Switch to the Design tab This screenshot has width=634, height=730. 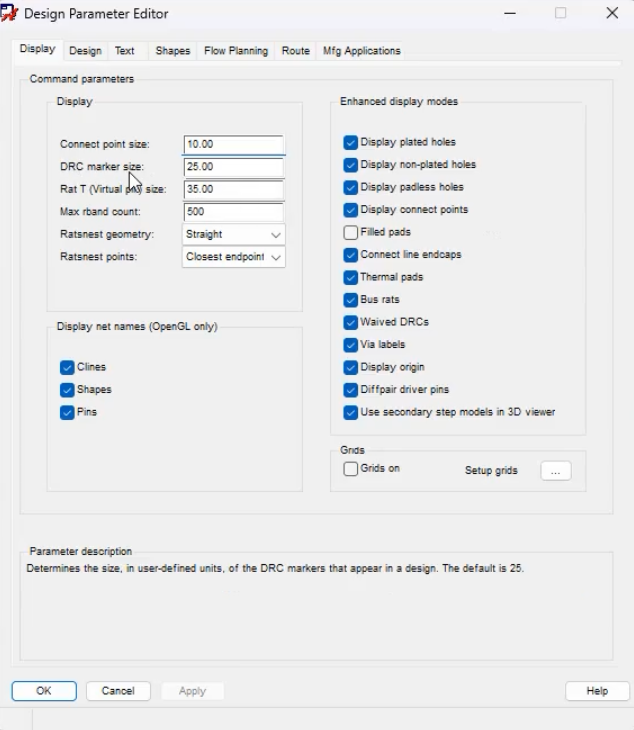85,51
